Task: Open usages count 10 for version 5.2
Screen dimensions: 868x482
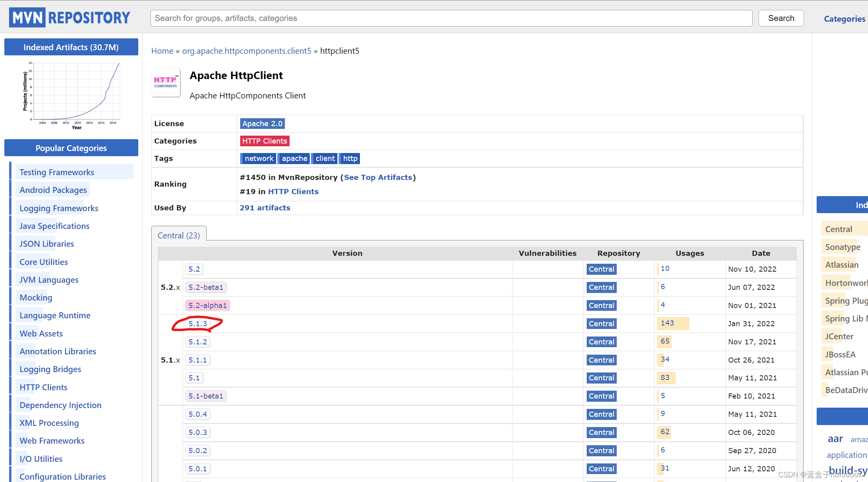Action: tap(665, 268)
